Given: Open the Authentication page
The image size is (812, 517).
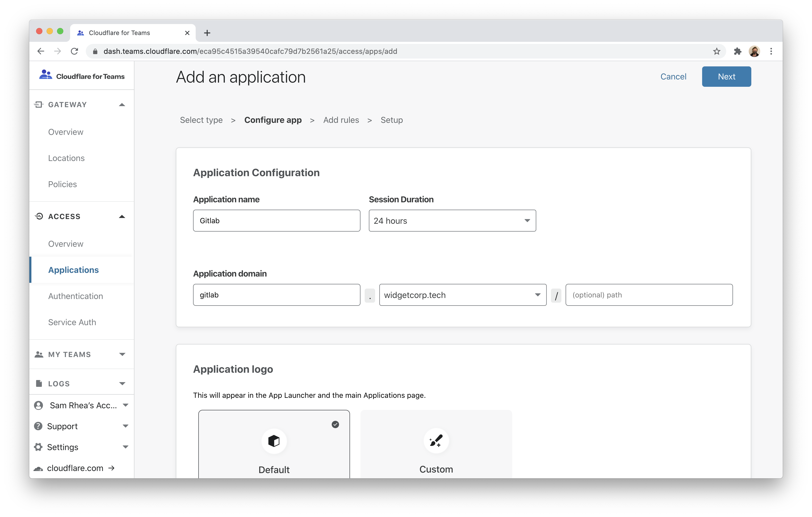Looking at the screenshot, I should (76, 296).
